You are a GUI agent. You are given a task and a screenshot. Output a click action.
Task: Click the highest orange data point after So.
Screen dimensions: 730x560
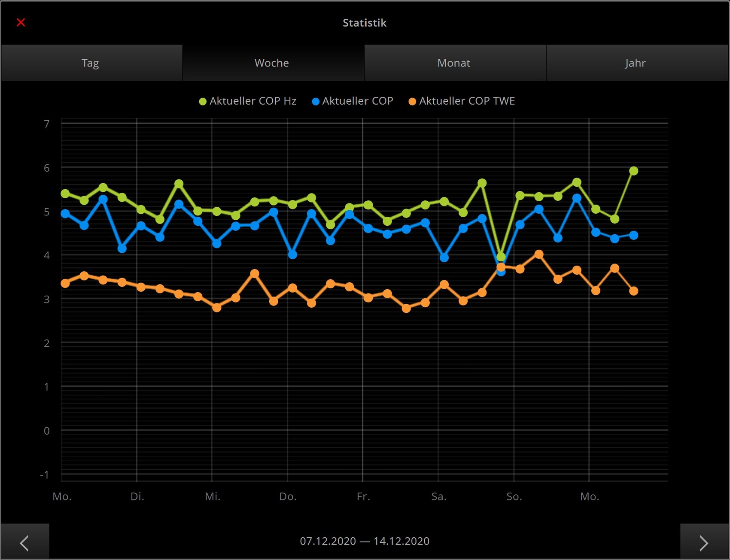tap(539, 254)
